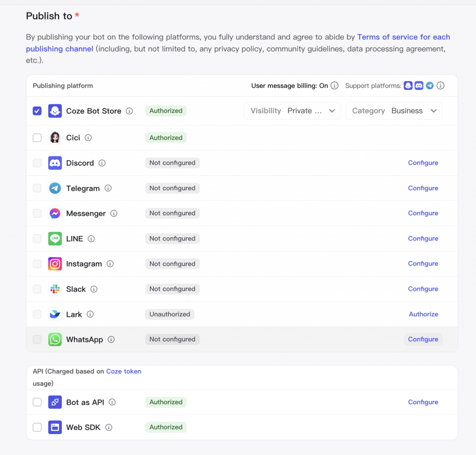The width and height of the screenshot is (476, 455).
Task: Click info icon beside User message billing
Action: tap(334, 86)
